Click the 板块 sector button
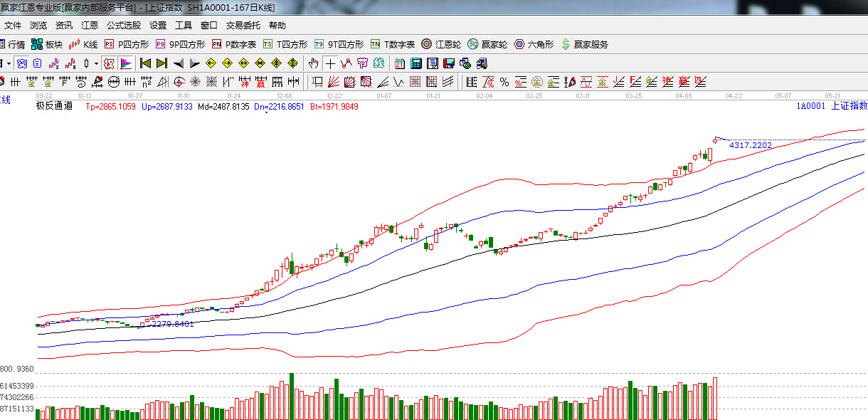Screen dimensions: 868x420 [47, 44]
